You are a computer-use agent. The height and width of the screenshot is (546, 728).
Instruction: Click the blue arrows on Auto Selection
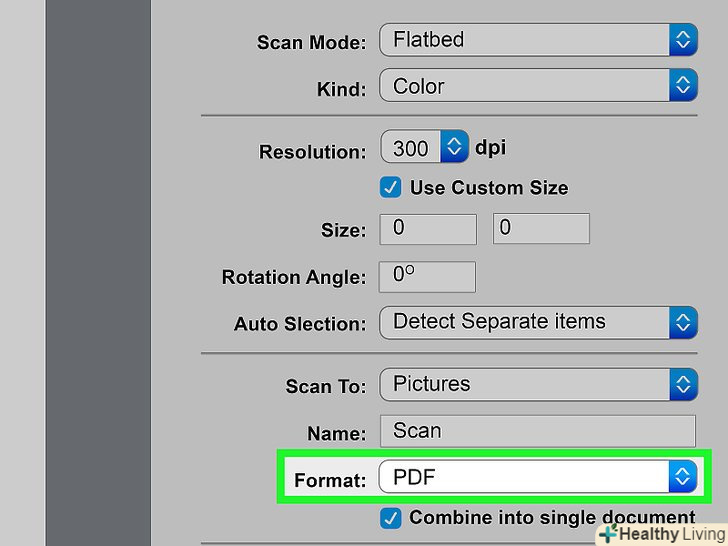(x=682, y=322)
